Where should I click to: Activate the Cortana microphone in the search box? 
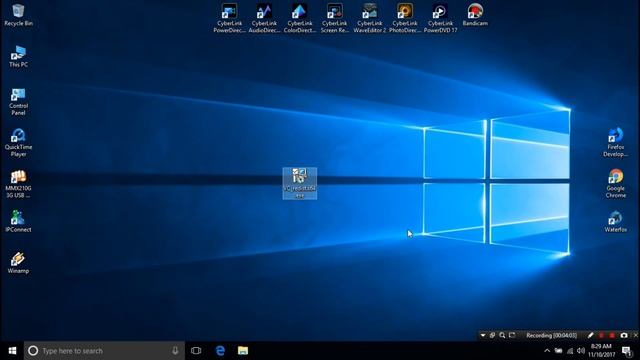point(175,351)
